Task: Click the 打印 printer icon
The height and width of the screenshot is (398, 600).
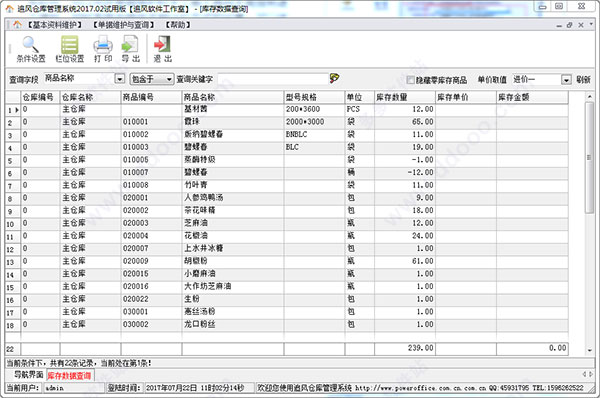Action: coord(103,49)
